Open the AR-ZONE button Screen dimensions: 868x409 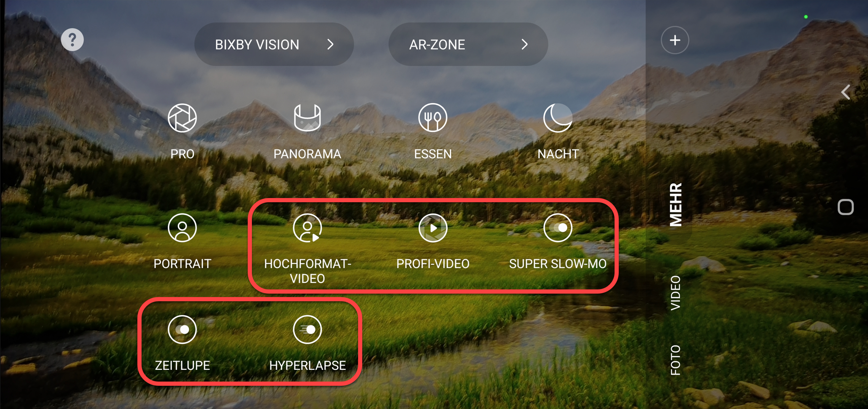pos(468,44)
